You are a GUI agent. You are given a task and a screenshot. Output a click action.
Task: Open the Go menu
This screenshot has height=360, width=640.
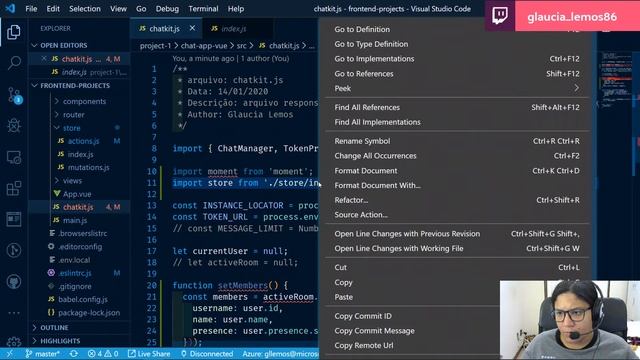[x=141, y=9]
